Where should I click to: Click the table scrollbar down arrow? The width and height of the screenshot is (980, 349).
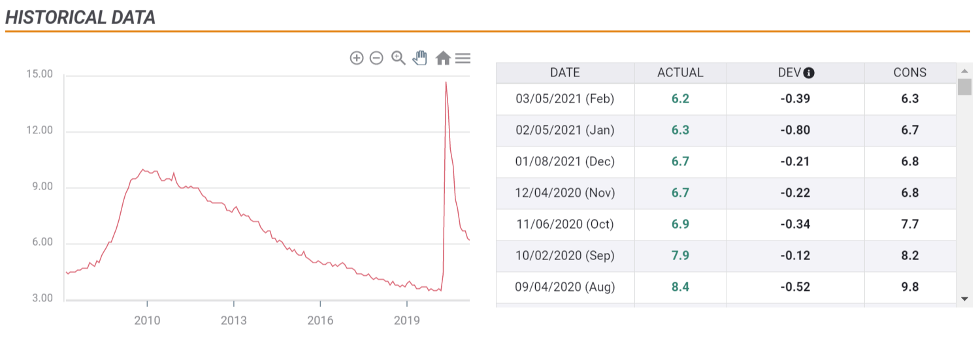point(964,298)
